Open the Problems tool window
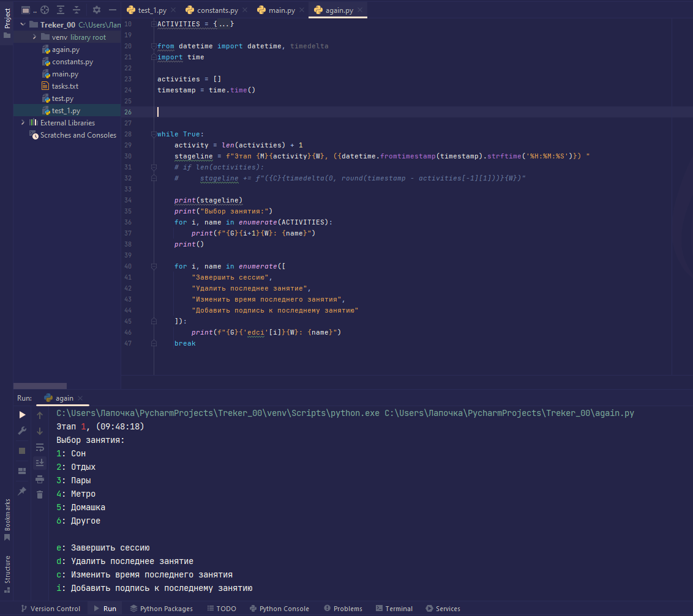 pyautogui.click(x=343, y=609)
